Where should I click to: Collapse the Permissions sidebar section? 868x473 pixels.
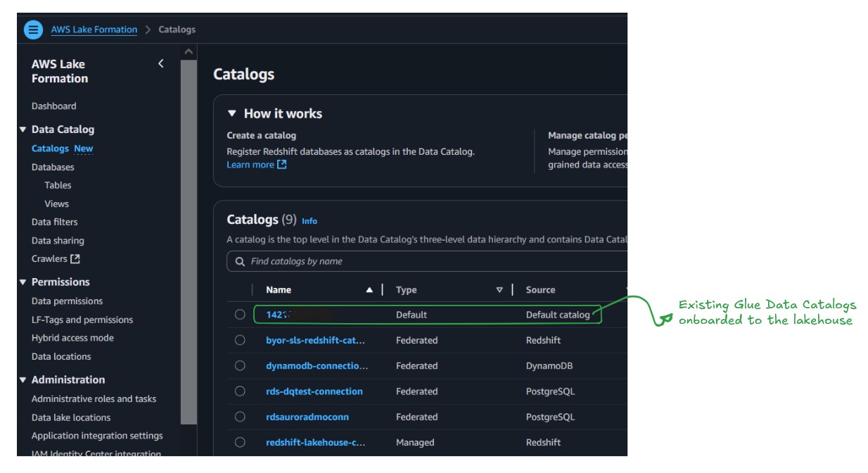pyautogui.click(x=23, y=282)
